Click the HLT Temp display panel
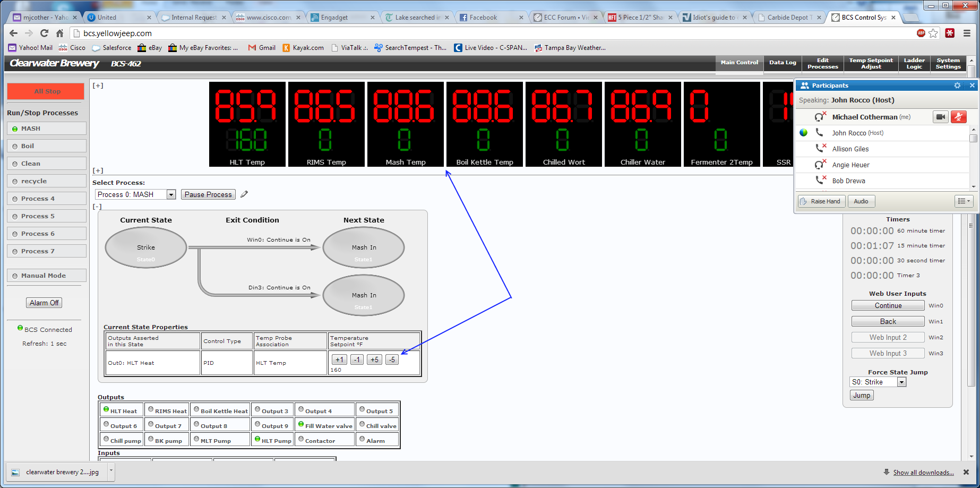Screen dimensions: 980x488 pos(247,124)
